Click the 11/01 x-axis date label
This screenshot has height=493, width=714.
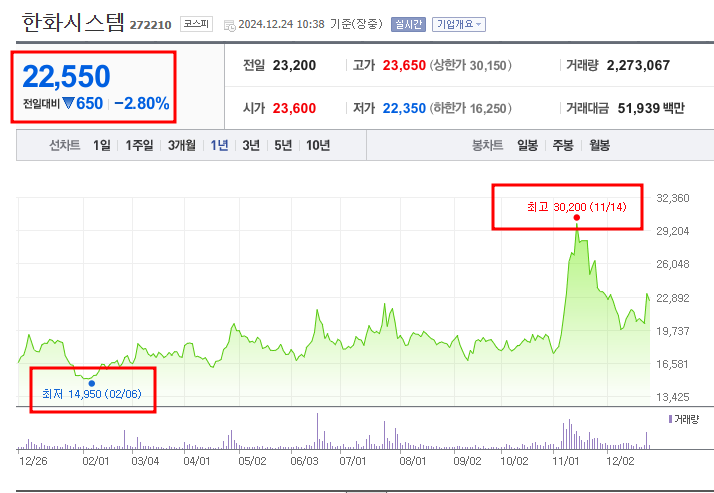pos(565,461)
